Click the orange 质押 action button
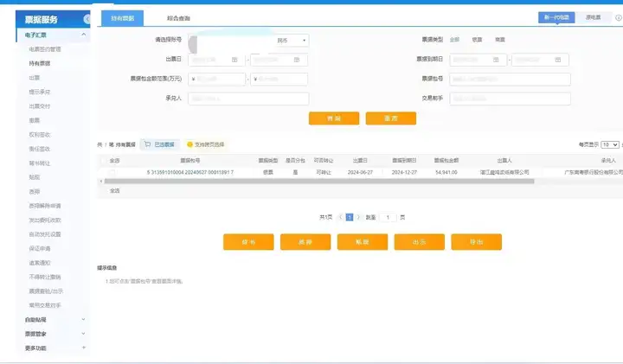 point(305,242)
